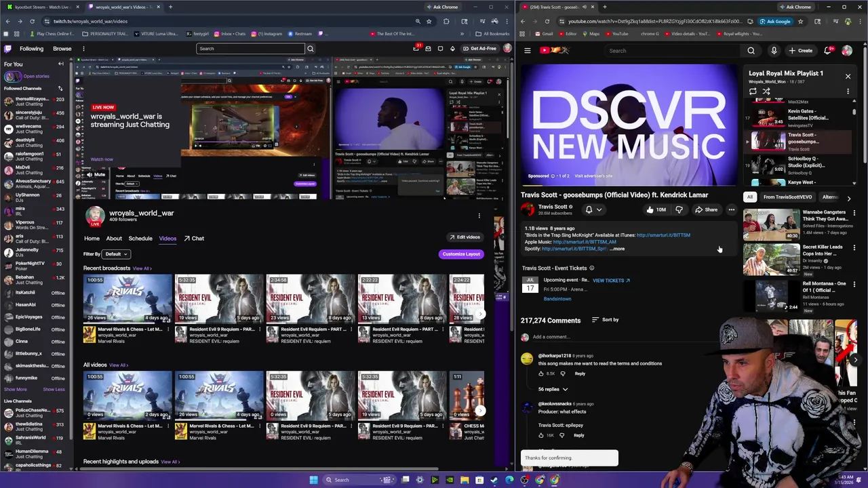Click the YouTube Create button
Image resolution: width=868 pixels, height=488 pixels.
800,50
